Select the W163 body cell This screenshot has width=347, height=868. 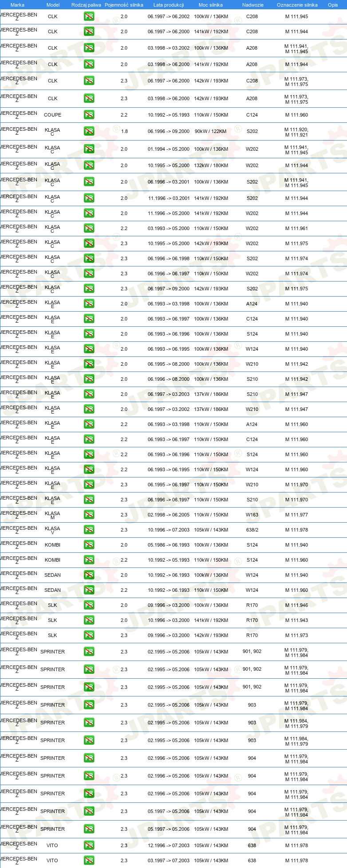point(252,515)
